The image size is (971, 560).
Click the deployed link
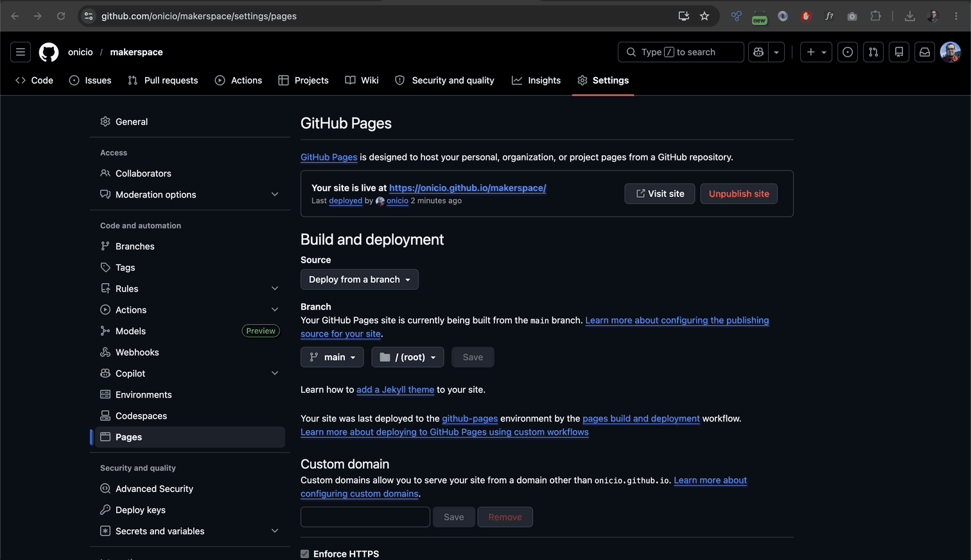[346, 200]
